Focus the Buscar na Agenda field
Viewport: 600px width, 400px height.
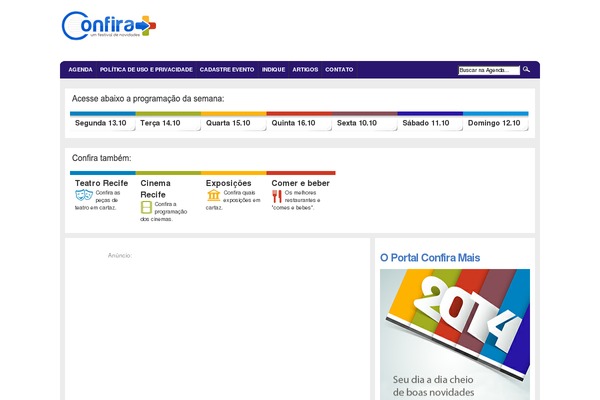point(489,70)
